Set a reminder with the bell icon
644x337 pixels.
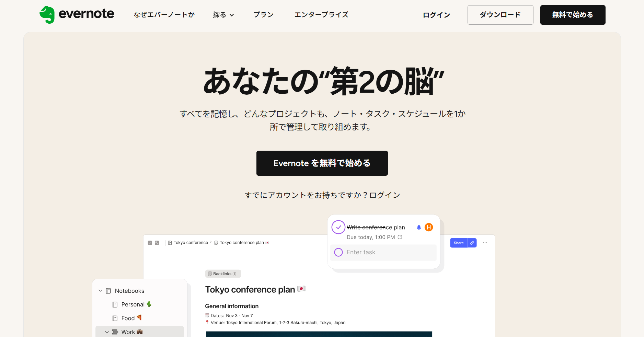(x=418, y=227)
